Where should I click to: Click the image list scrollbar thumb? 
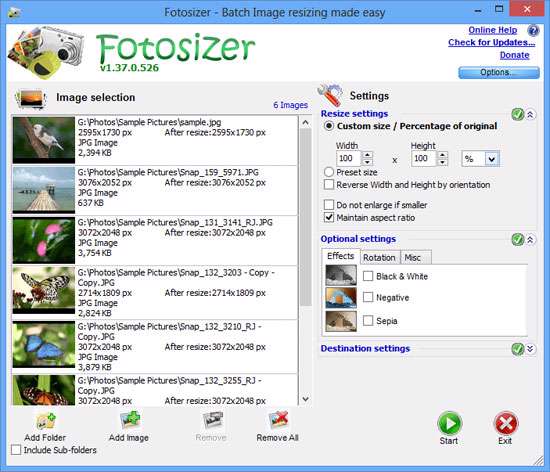(306, 217)
